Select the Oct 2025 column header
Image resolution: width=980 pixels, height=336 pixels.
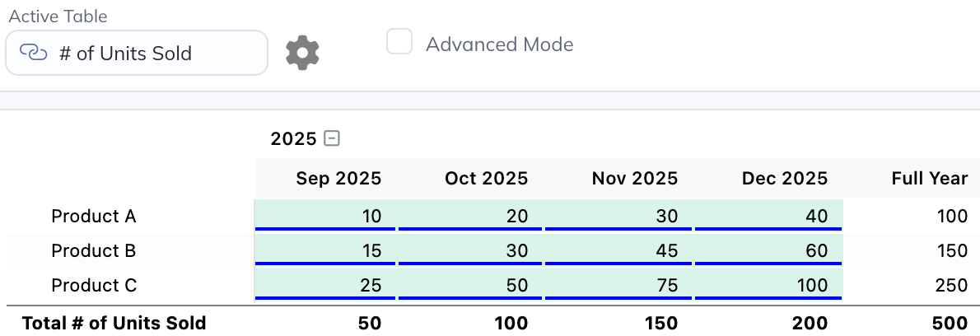coord(486,179)
